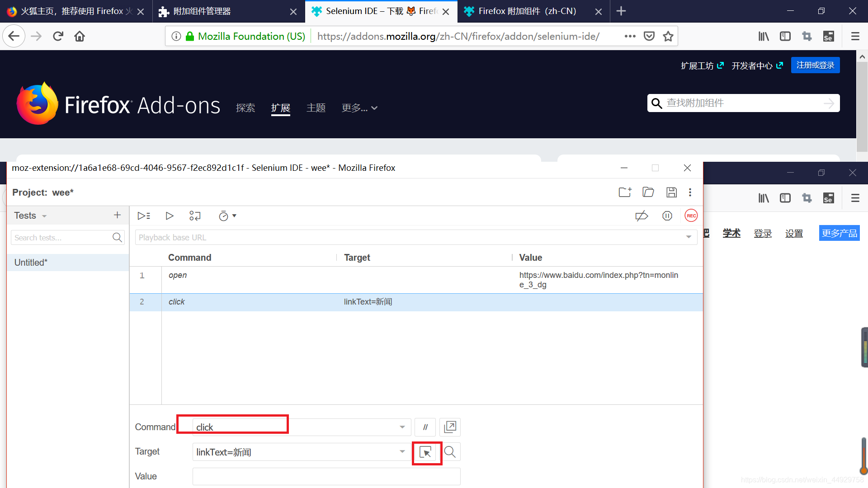Toggle command comment with slashes button
This screenshot has height=488, width=868.
pyautogui.click(x=425, y=427)
